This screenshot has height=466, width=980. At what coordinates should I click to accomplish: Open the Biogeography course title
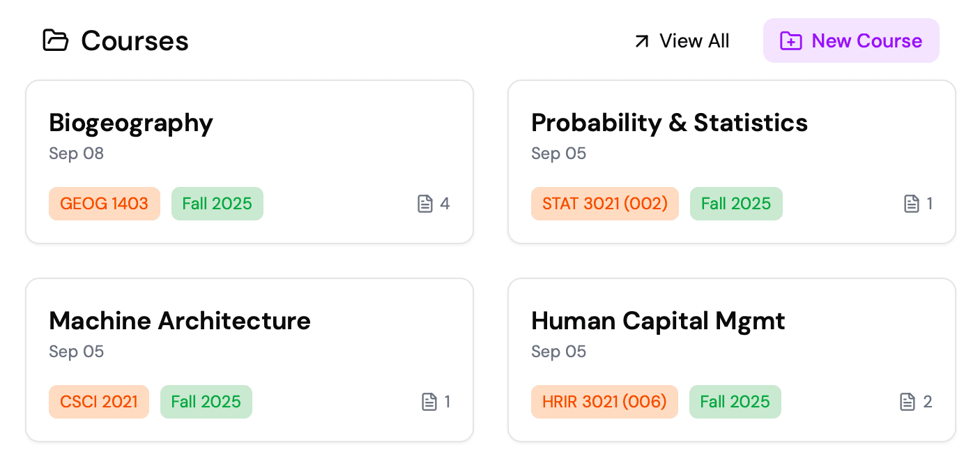(131, 123)
